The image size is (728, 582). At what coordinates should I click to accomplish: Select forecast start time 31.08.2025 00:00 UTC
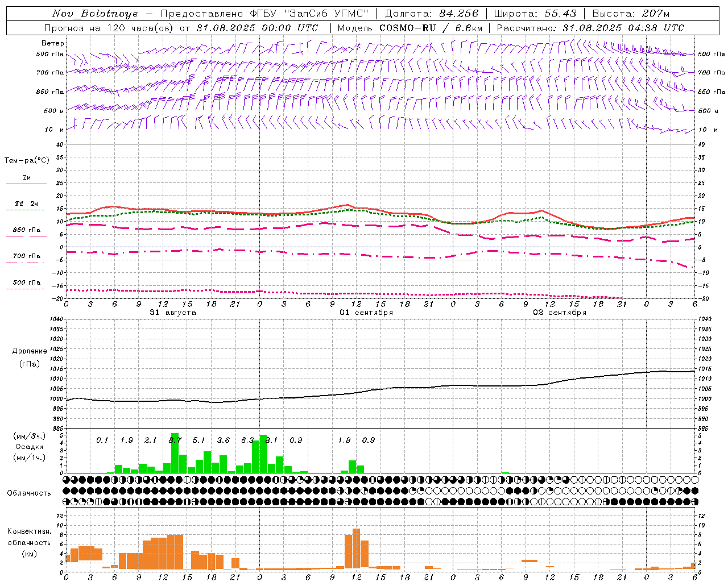(257, 28)
